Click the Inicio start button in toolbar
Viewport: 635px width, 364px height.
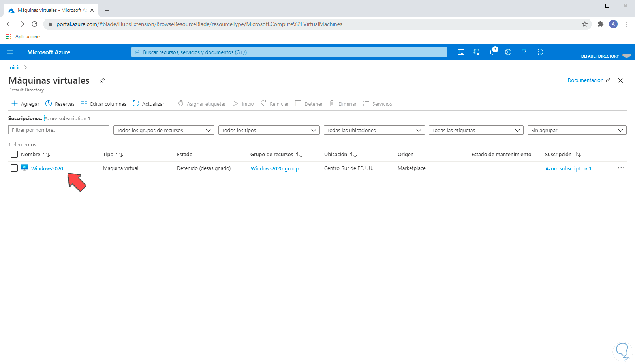[243, 104]
